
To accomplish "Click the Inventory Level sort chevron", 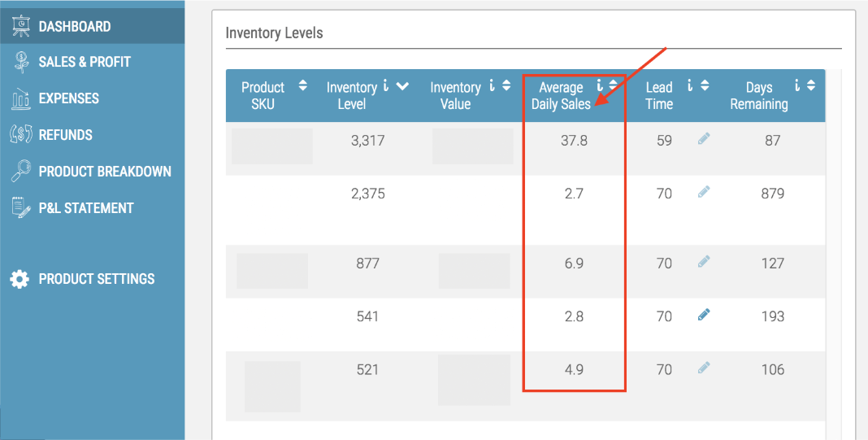I will coord(401,86).
